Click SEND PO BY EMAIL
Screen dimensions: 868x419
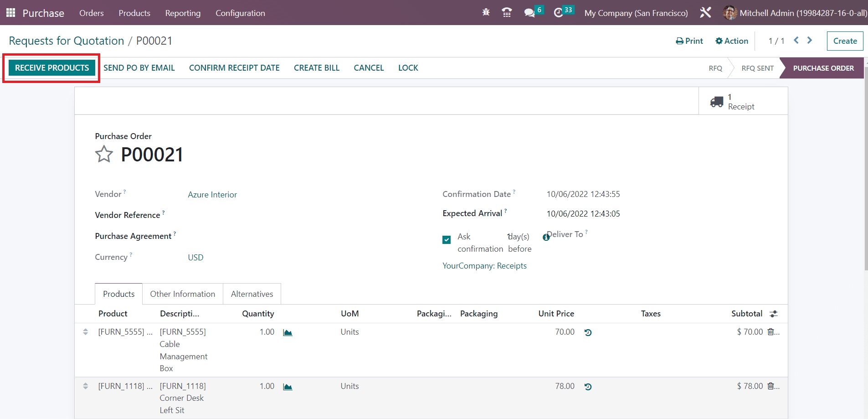point(139,67)
